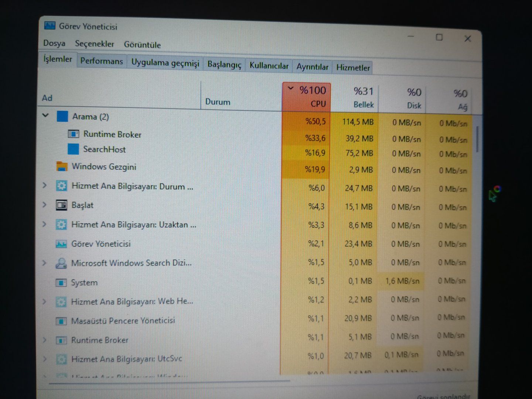This screenshot has height=399, width=532.
Task: Click the 75,2 MB memory value for SearchHost
Action: click(x=359, y=153)
